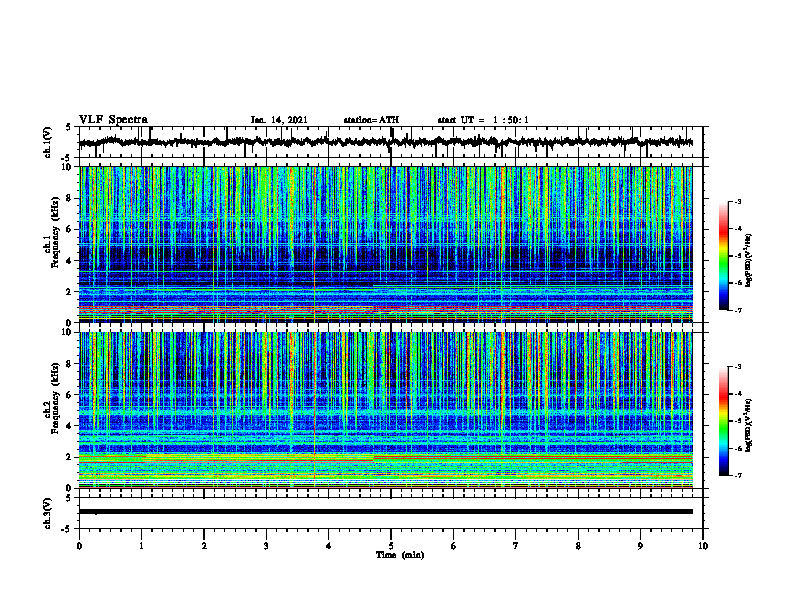
Task: Click the "-3" label on upper colorbar
Action: point(737,202)
